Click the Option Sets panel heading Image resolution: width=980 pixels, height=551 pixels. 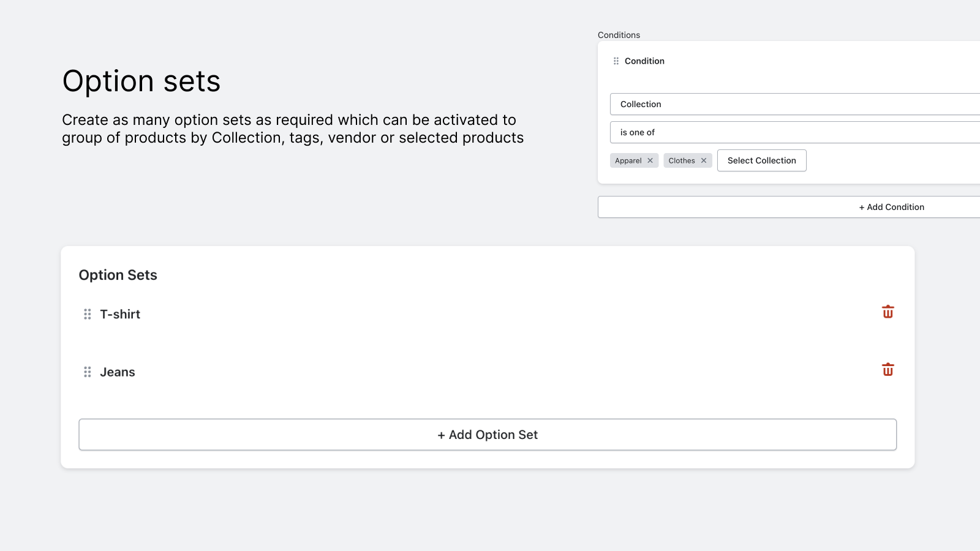[118, 275]
